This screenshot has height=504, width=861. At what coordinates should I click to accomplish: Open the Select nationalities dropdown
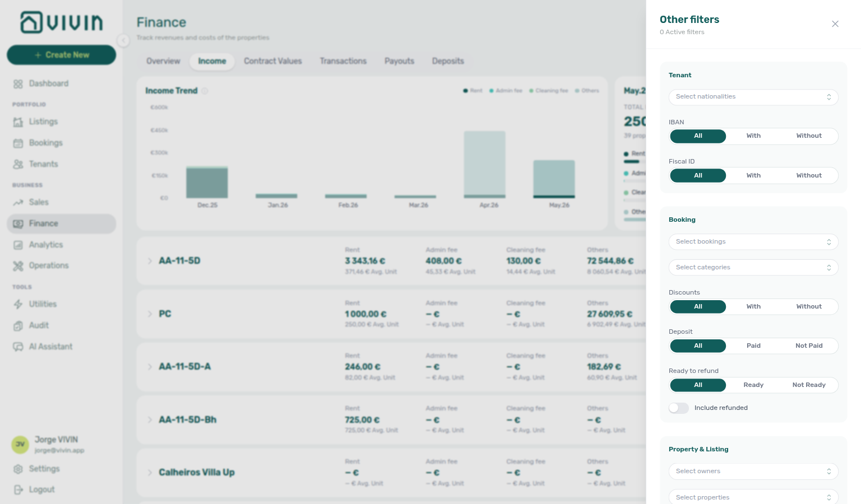753,97
